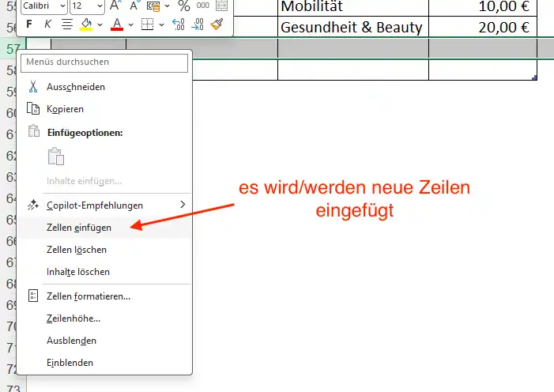Open Zellen formatieren... dialog

pos(104,296)
